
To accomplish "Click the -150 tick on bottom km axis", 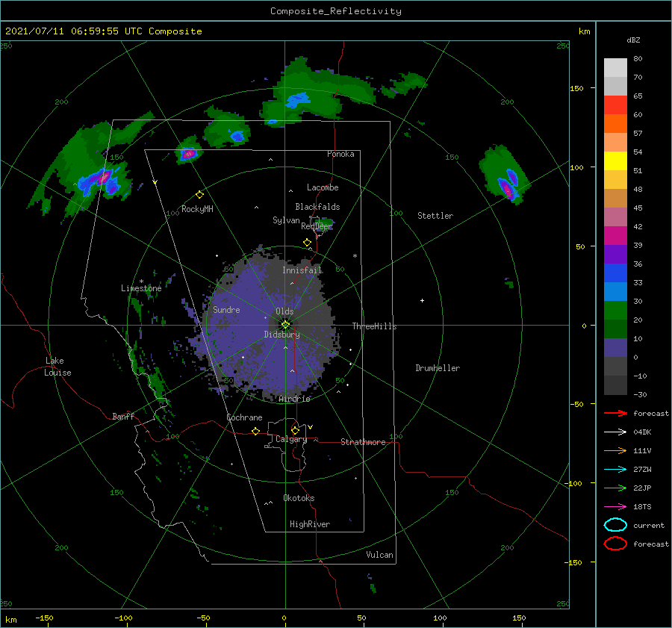I will 44,618.
